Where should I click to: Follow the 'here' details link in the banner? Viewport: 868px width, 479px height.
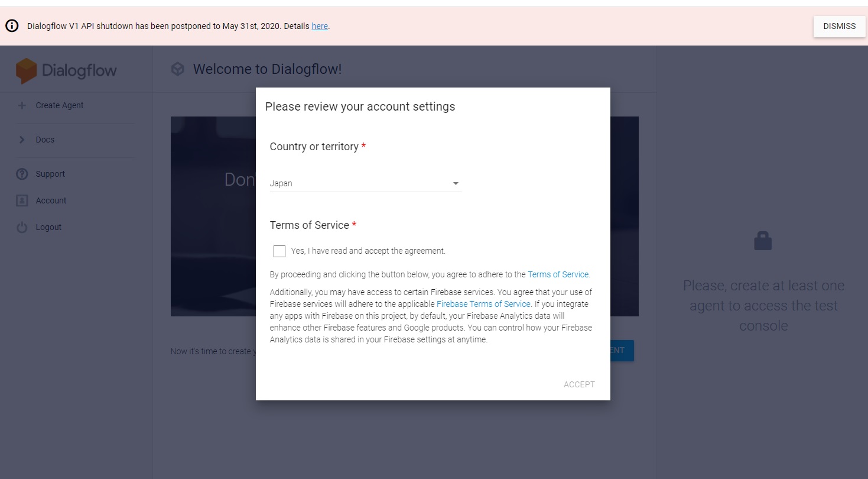coord(320,26)
